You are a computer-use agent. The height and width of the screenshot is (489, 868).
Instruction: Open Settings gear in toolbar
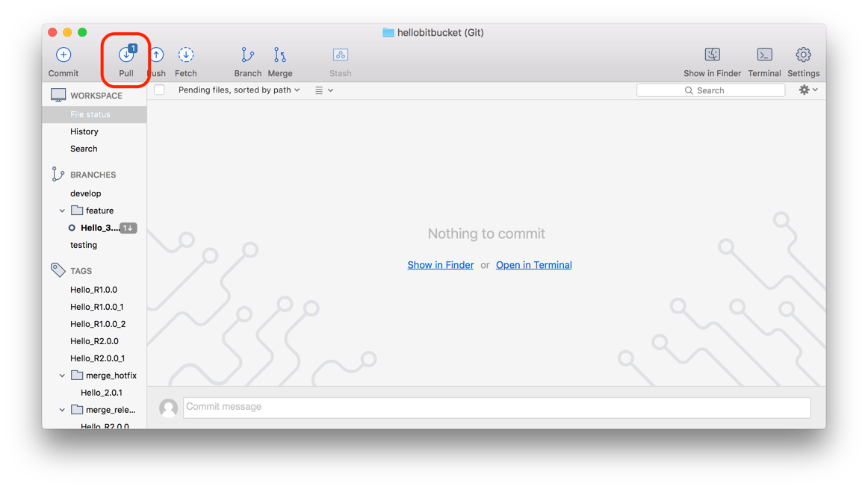[803, 54]
